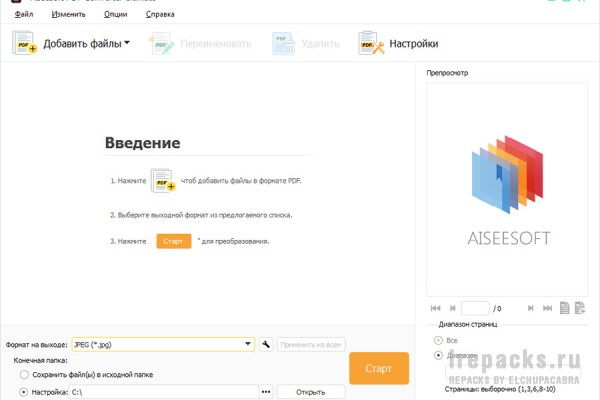Select the Настройка destination folder radio
The width and height of the screenshot is (600, 400).
[24, 392]
